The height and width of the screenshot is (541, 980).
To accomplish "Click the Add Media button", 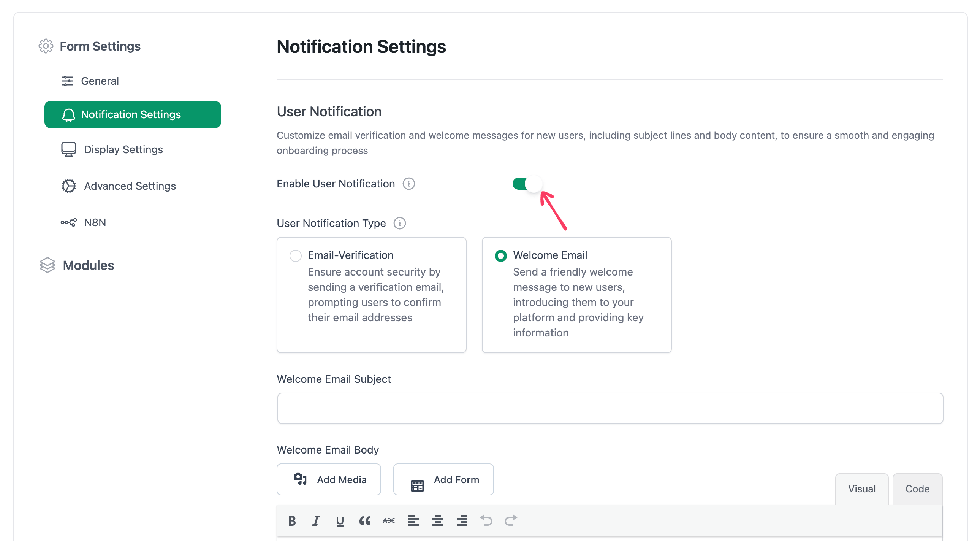I will [329, 480].
